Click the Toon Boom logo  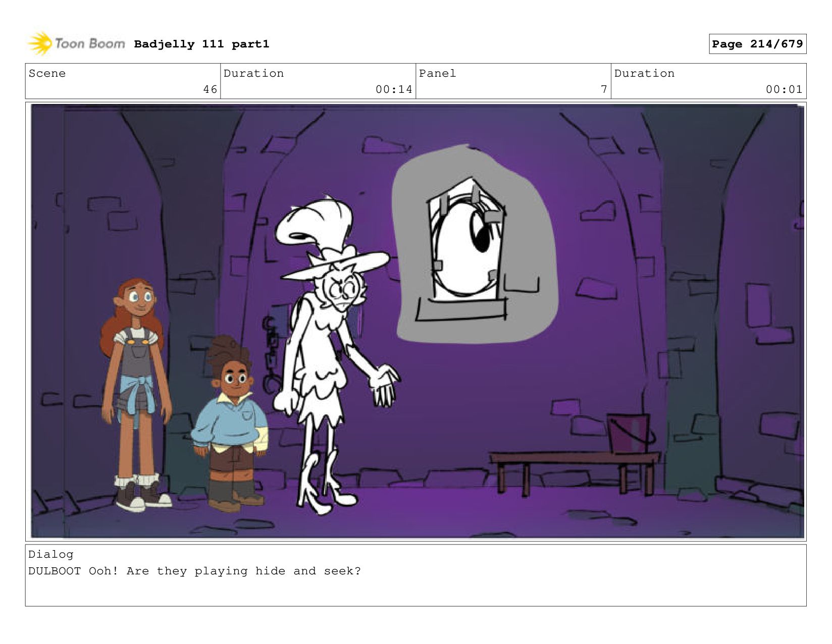[76, 44]
